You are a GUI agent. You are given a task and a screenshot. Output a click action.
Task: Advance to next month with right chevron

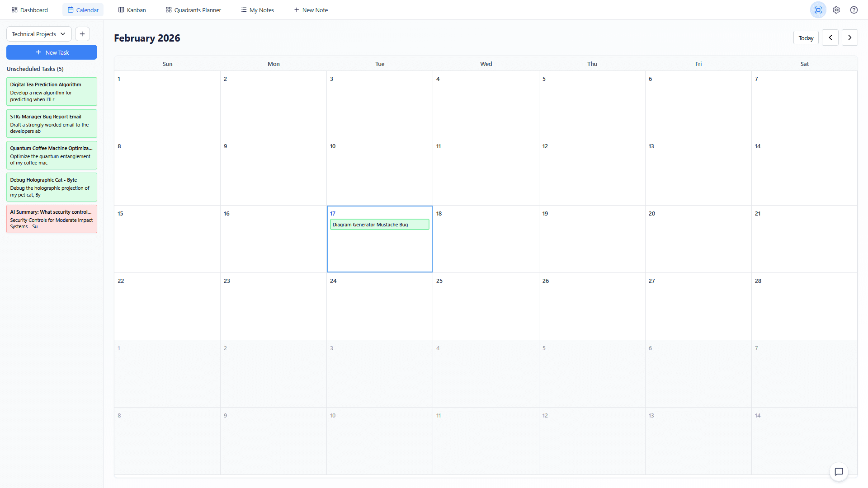point(849,38)
